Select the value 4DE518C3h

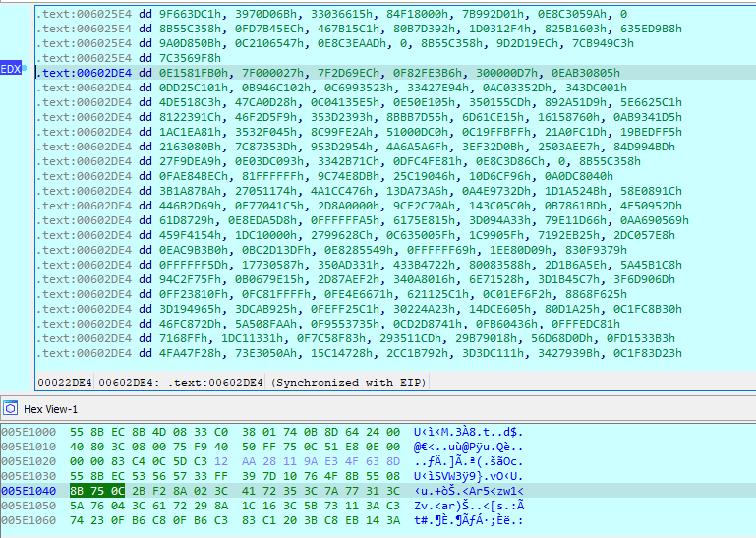point(190,102)
